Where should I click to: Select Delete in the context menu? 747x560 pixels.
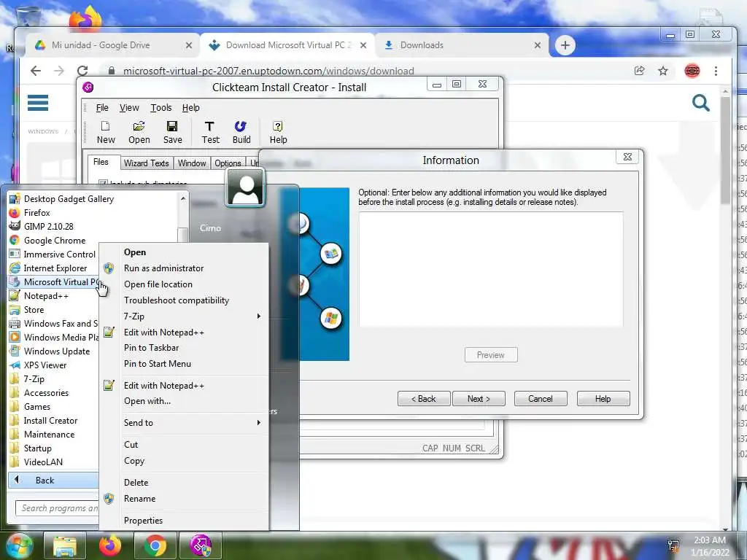[x=184, y=483]
